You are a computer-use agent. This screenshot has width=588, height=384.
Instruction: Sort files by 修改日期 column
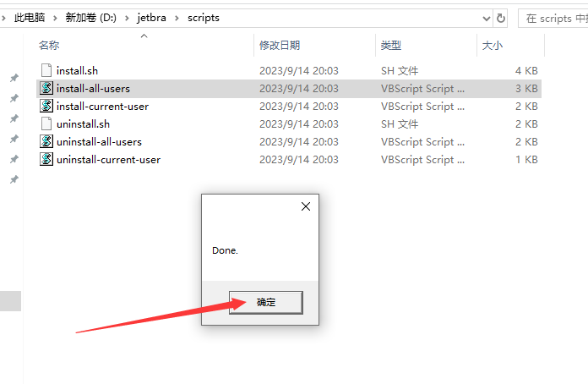pyautogui.click(x=280, y=46)
